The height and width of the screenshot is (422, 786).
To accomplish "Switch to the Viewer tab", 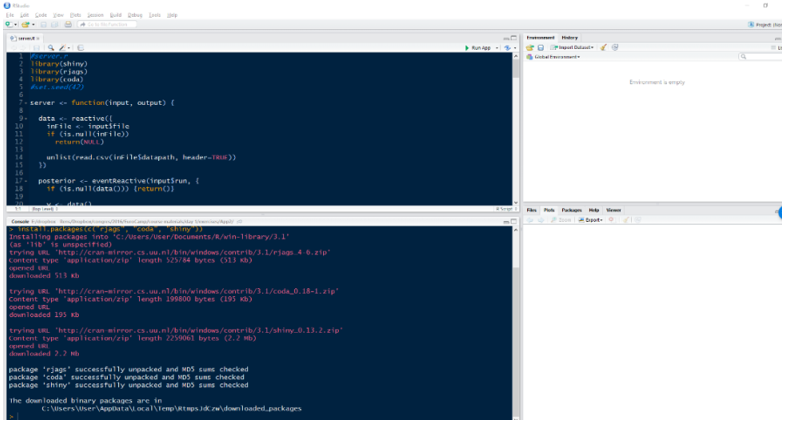I will [x=613, y=210].
